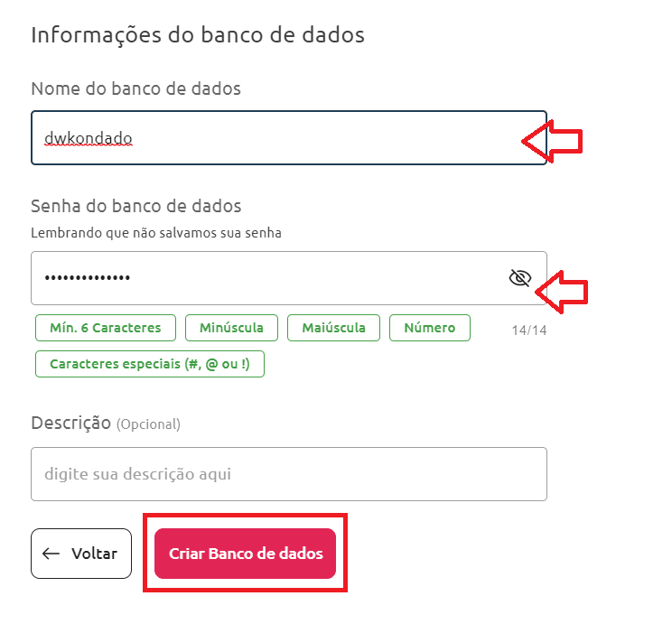Toggle password visibility with the eye icon

(x=519, y=278)
